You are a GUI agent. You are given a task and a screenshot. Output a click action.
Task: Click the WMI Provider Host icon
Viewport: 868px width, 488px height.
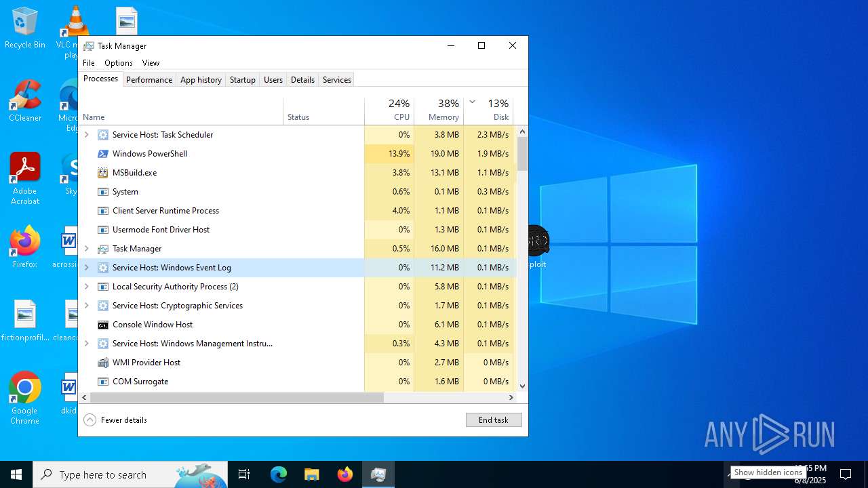[x=103, y=363]
